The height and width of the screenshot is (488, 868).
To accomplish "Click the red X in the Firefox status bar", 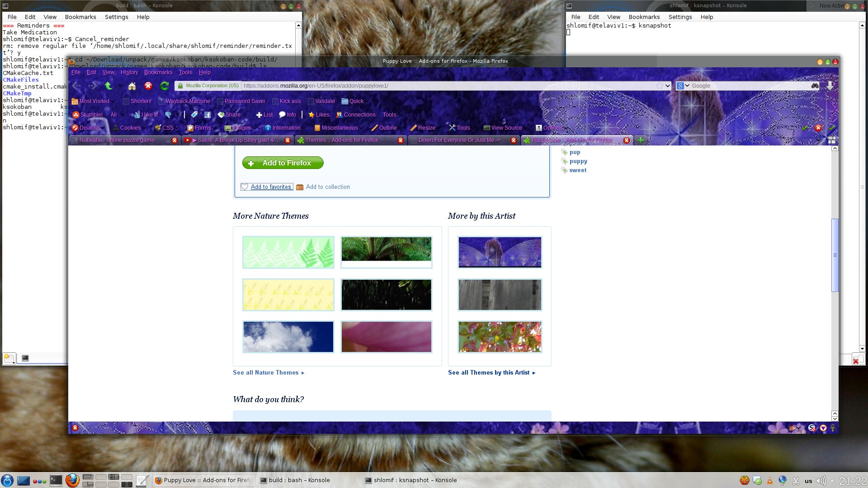I will (75, 428).
